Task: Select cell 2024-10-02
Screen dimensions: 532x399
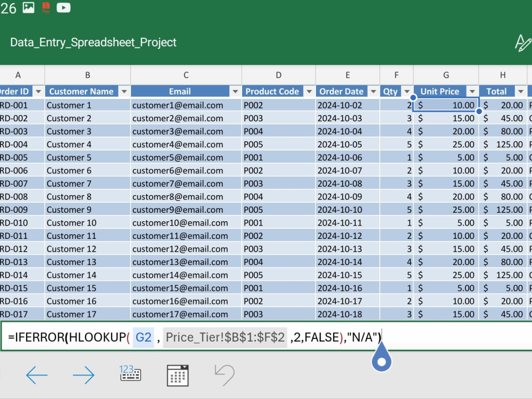Action: 348,105
